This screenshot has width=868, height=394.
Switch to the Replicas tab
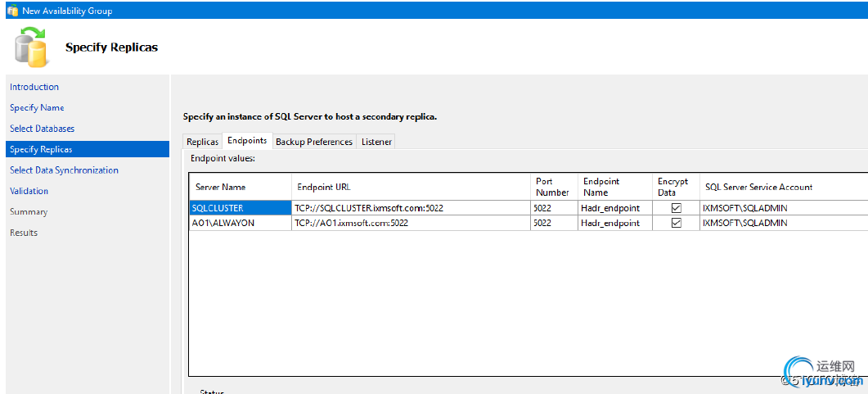[202, 142]
